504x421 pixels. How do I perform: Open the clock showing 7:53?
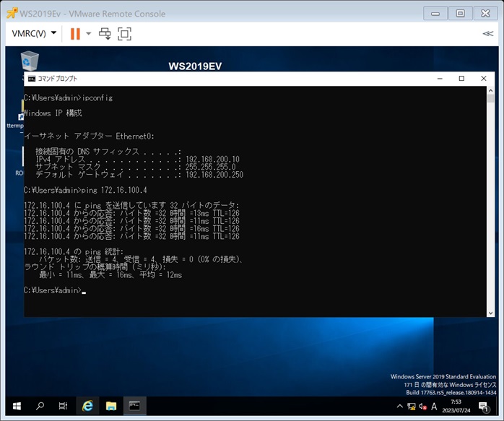pos(456,406)
